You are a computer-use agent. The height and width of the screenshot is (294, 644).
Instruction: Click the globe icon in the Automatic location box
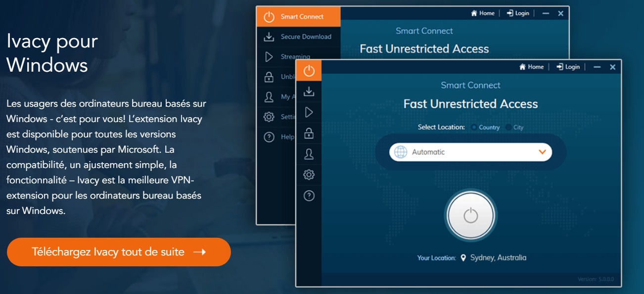point(400,152)
